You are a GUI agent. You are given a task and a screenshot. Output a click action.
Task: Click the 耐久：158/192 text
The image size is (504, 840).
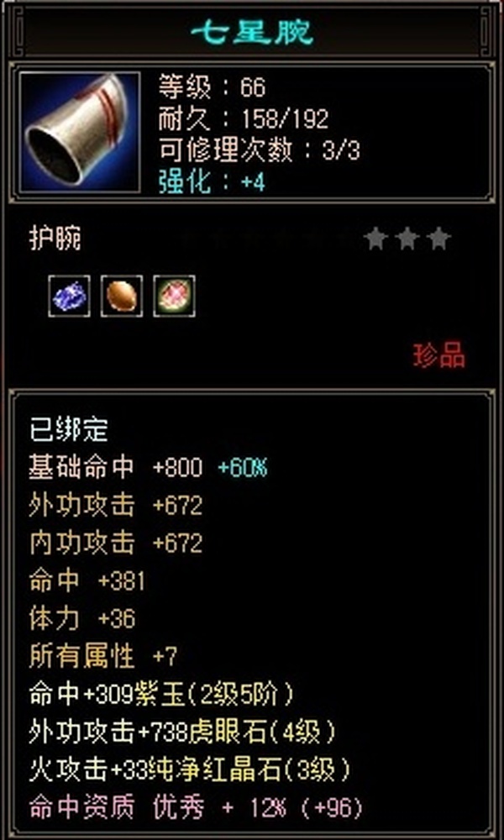[x=243, y=119]
